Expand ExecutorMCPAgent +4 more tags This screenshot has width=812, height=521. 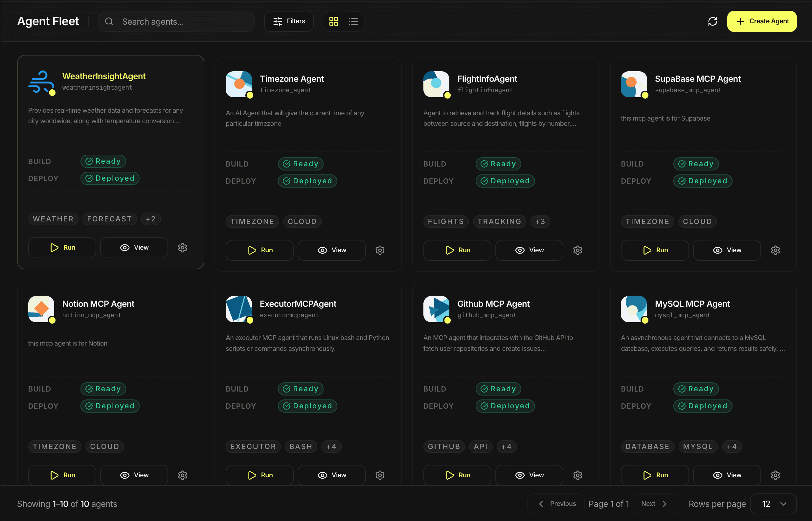331,447
